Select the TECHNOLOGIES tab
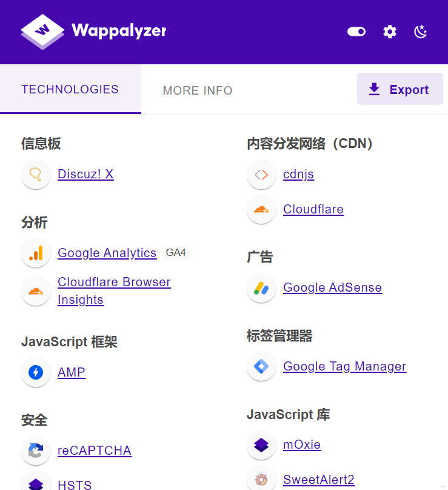The image size is (448, 490). (70, 89)
